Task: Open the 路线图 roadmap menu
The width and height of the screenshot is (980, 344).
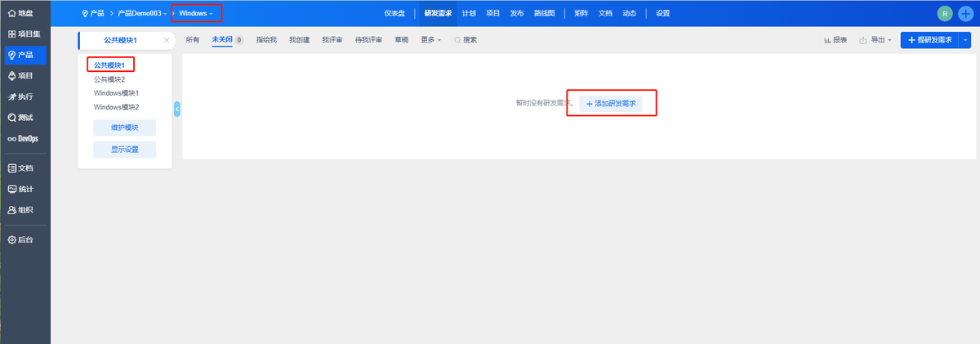Action: tap(544, 13)
